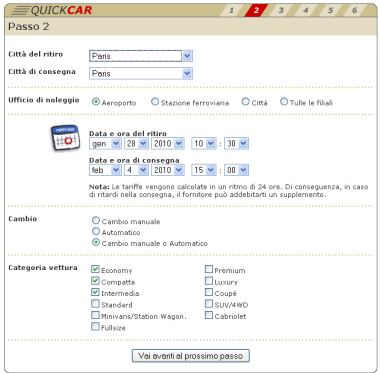Viewport: 380px width, 373px height.
Task: Check the Coupé category
Action: [x=209, y=292]
